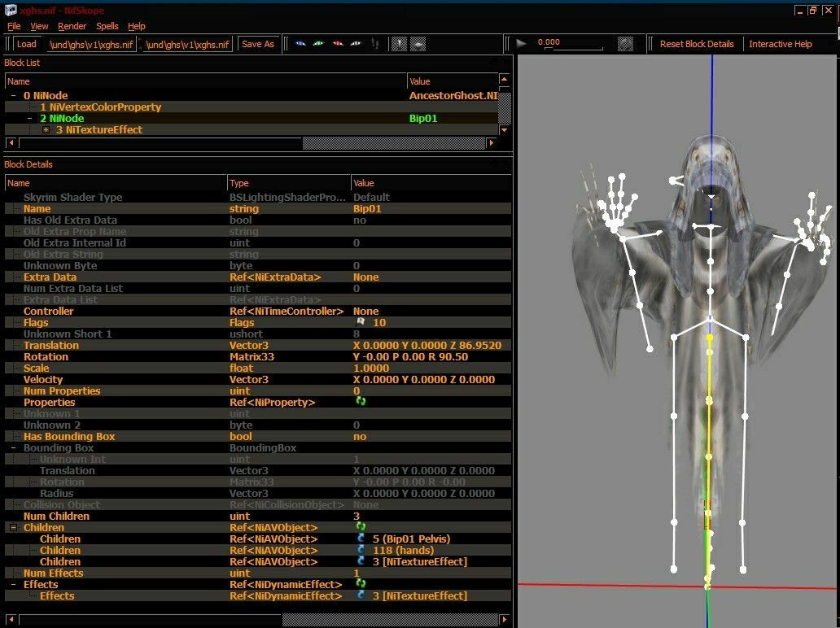
Task: Click Block Details horizontal scroll right arrow
Action: point(504,619)
